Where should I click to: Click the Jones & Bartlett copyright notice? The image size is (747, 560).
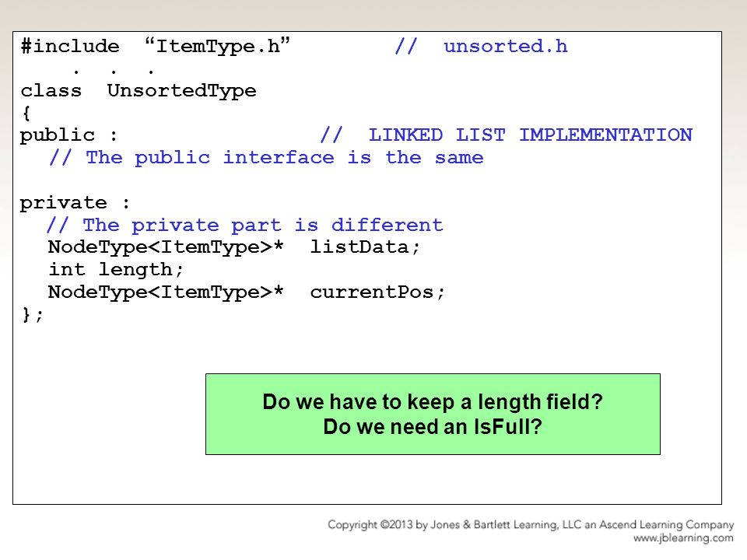530,525
